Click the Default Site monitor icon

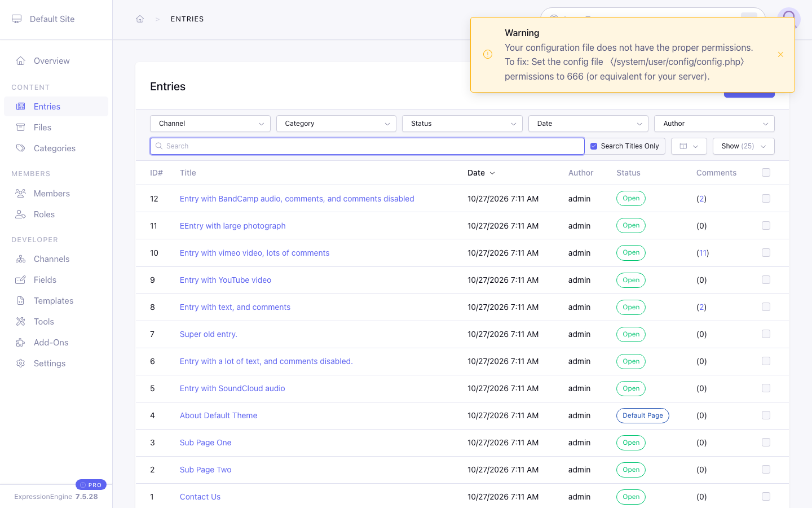point(17,19)
